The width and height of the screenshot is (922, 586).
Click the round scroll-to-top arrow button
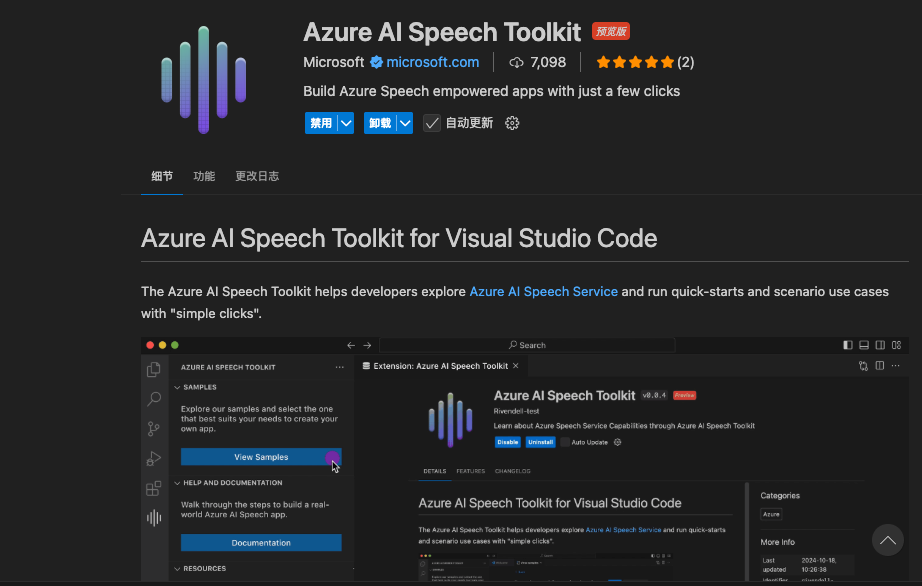point(887,540)
